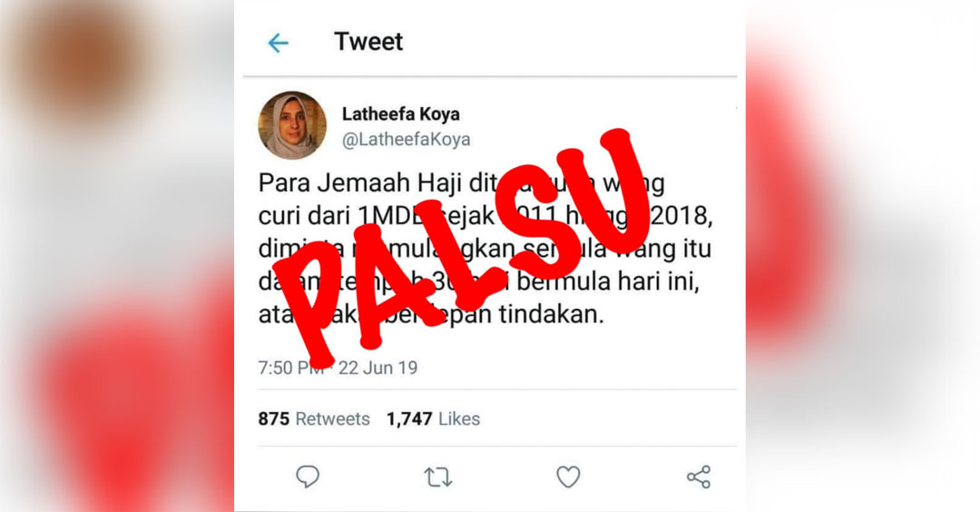Click the 1,747 like count number

click(x=409, y=418)
